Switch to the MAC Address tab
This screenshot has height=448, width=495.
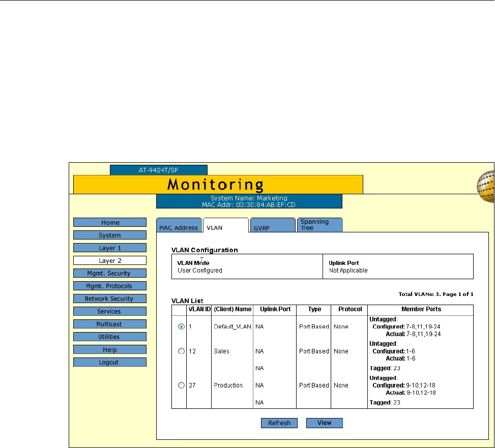pyautogui.click(x=179, y=225)
